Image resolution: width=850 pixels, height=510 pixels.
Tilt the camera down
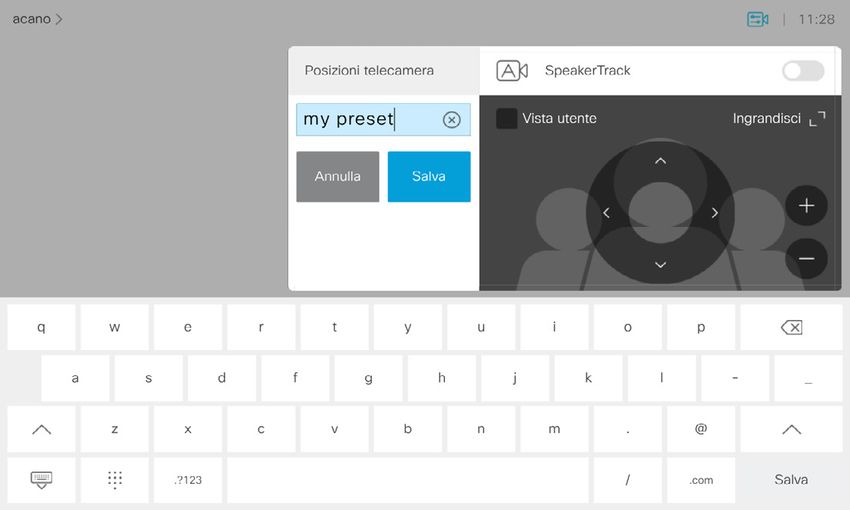pos(660,265)
